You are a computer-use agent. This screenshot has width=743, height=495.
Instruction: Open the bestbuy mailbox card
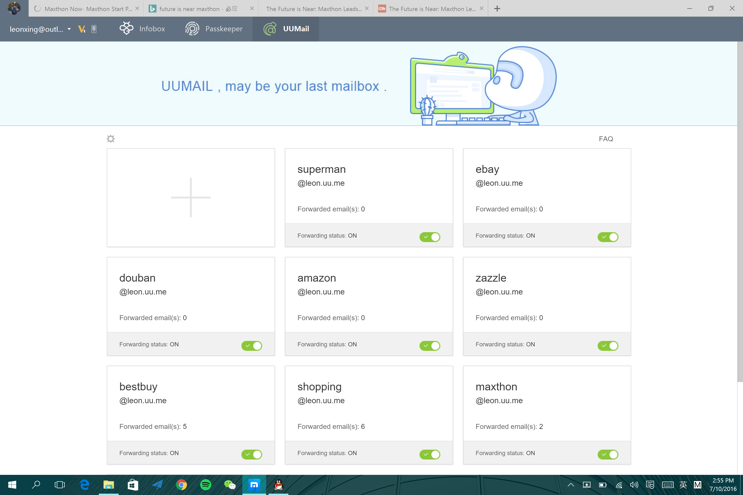190,415
